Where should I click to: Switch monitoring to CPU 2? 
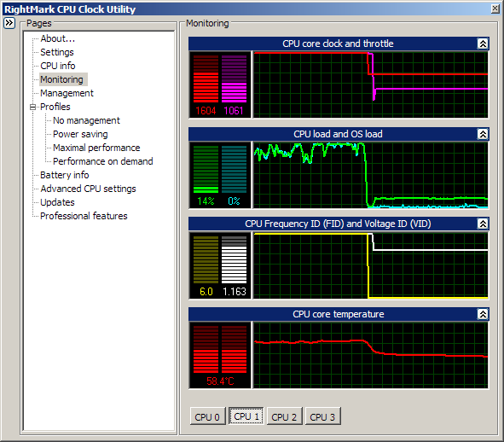click(284, 416)
